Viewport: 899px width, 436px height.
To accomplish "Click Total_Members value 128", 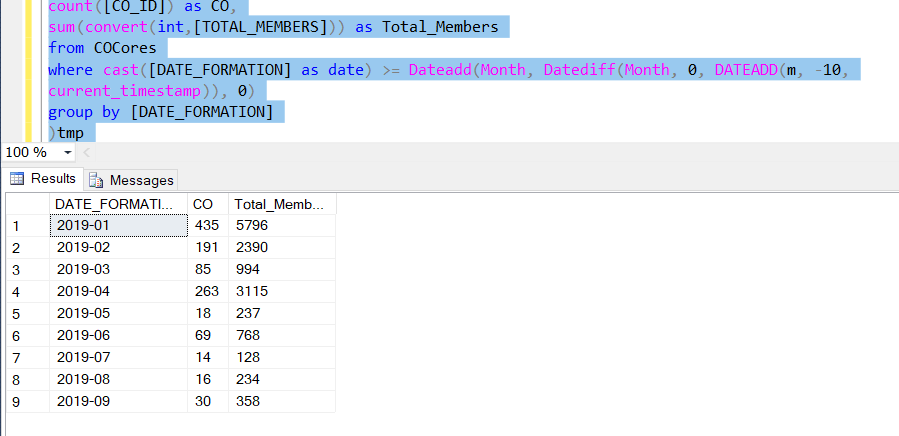I will click(x=282, y=357).
